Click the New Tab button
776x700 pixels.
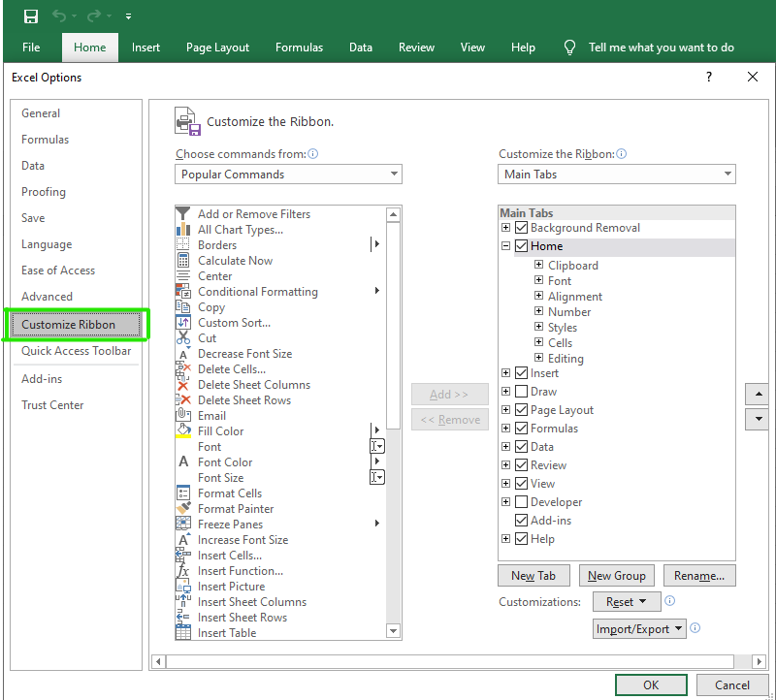point(533,576)
